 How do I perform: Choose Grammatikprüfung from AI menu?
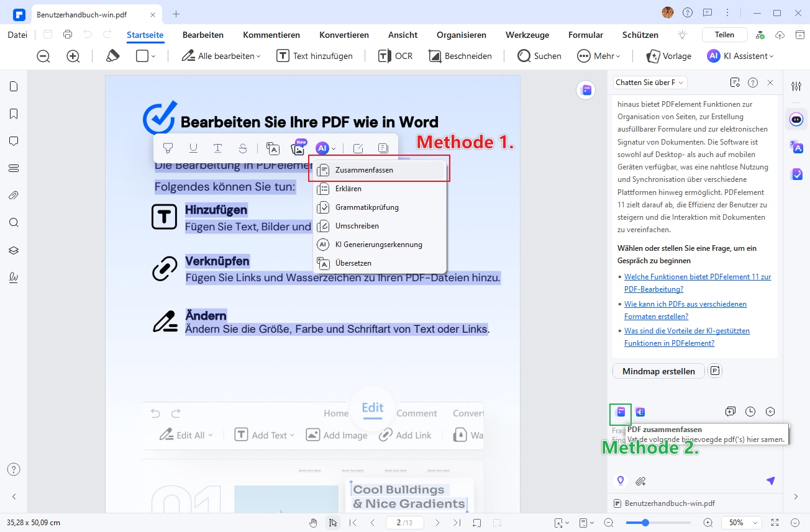380,207
